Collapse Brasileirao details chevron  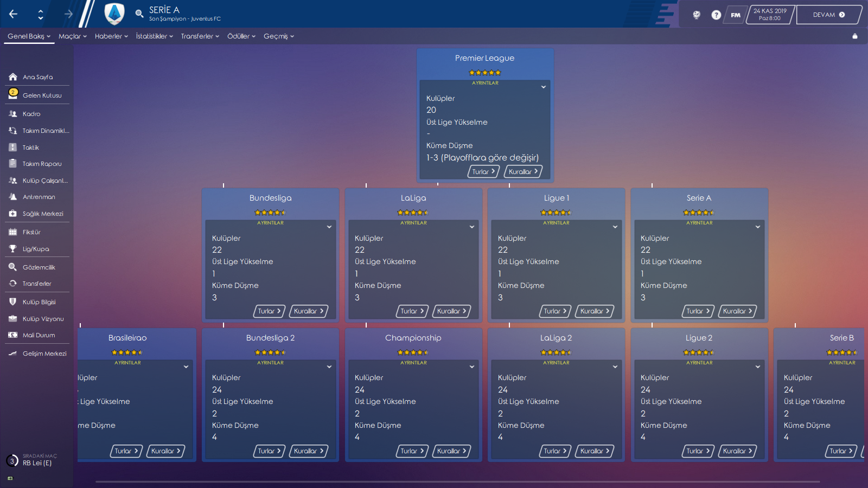click(186, 367)
